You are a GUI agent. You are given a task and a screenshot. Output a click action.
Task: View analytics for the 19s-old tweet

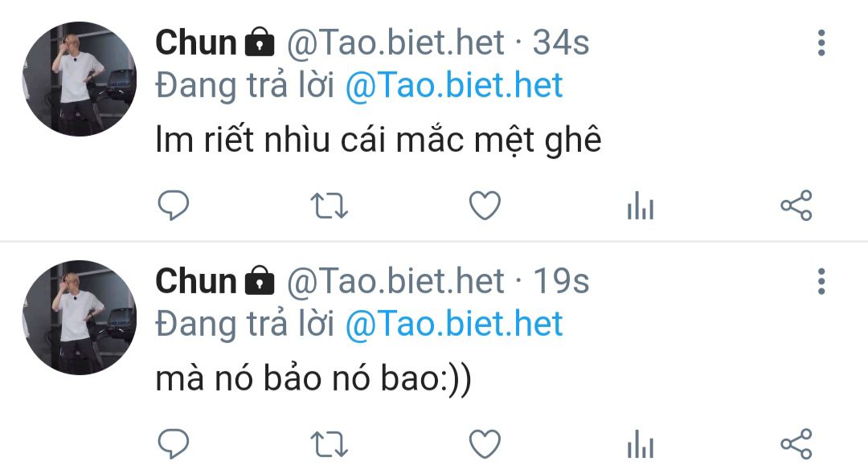pos(641,444)
